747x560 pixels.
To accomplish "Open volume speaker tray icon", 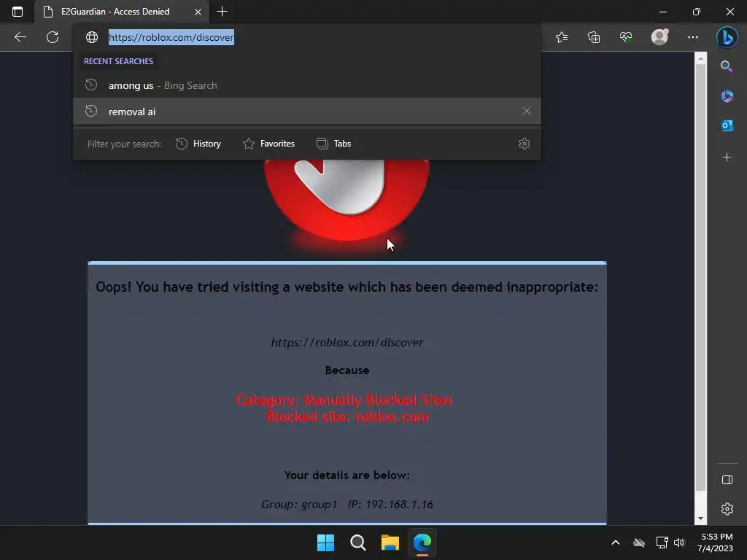I will click(679, 542).
